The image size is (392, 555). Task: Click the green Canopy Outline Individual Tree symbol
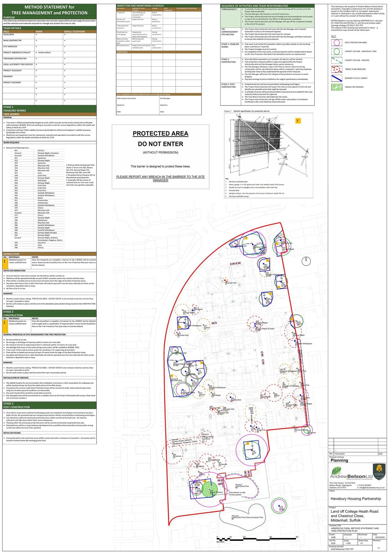click(335, 51)
